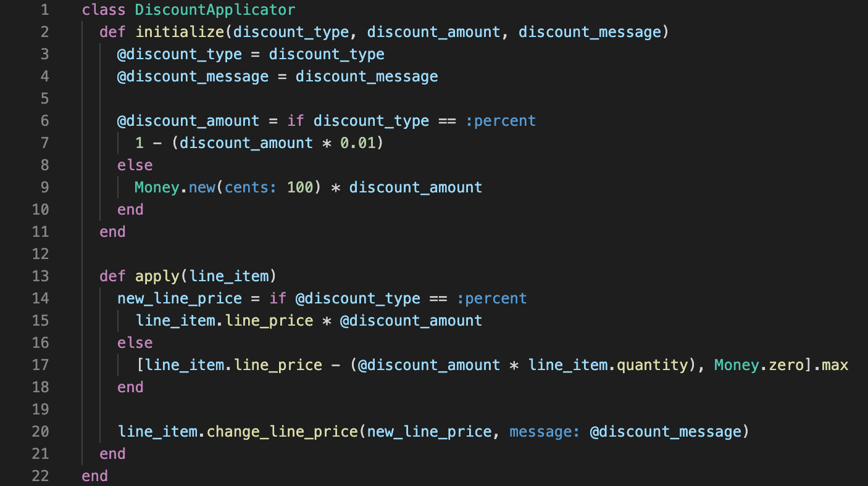Click change_line_price method call on line 20
Viewport: 868px width, 486px height.
click(x=282, y=432)
